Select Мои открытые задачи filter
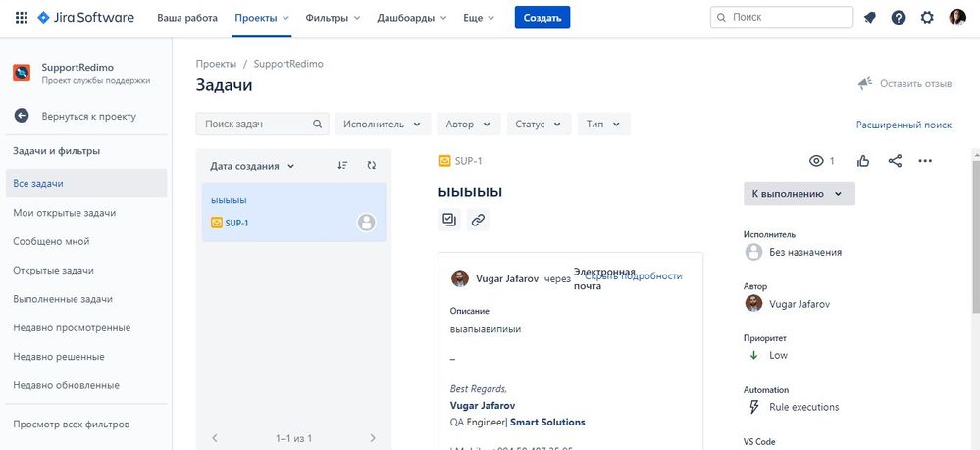Viewport: 980px width, 450px height. pyautogui.click(x=86, y=213)
